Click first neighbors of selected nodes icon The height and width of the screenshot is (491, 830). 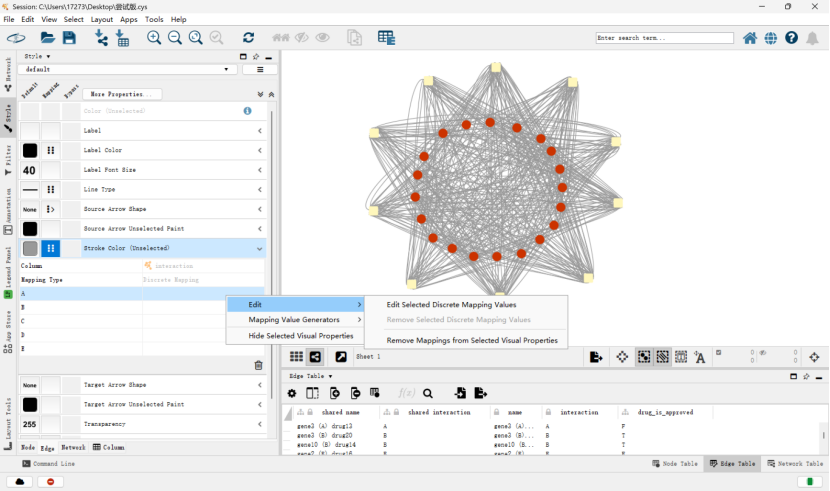[281, 38]
